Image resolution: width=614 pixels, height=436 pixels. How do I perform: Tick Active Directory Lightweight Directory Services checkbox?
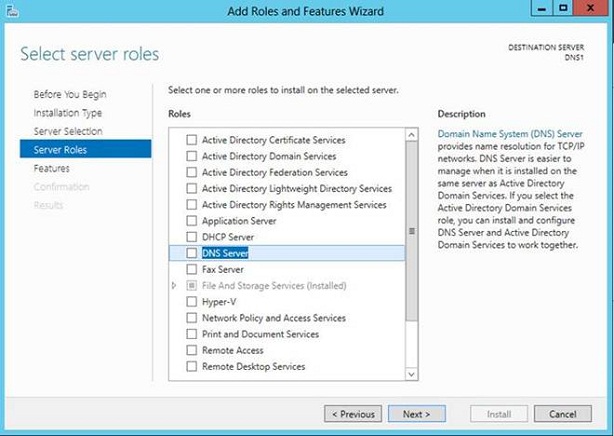pyautogui.click(x=191, y=188)
